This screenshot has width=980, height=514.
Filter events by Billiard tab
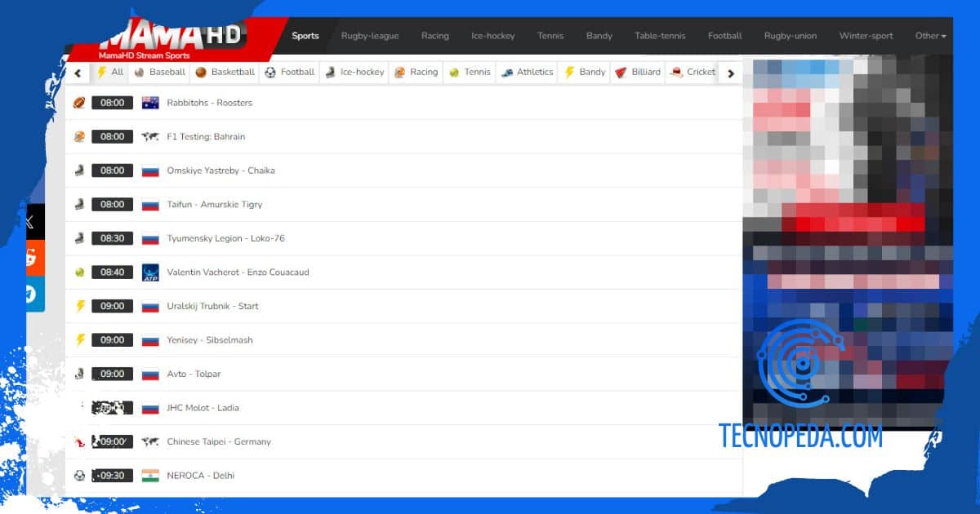(639, 72)
